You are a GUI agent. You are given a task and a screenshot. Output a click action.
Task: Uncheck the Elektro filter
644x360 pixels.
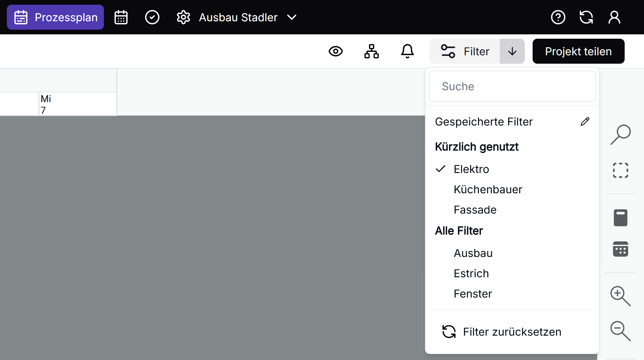(x=471, y=169)
